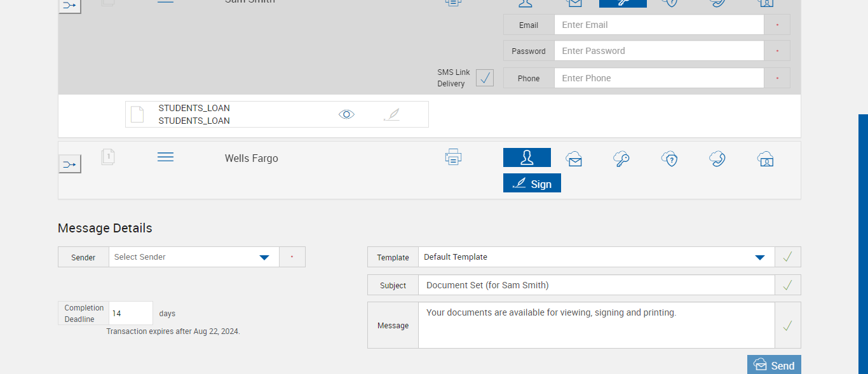Choose password key cloud icon for Wells Fargo
The height and width of the screenshot is (374, 868).
621,159
